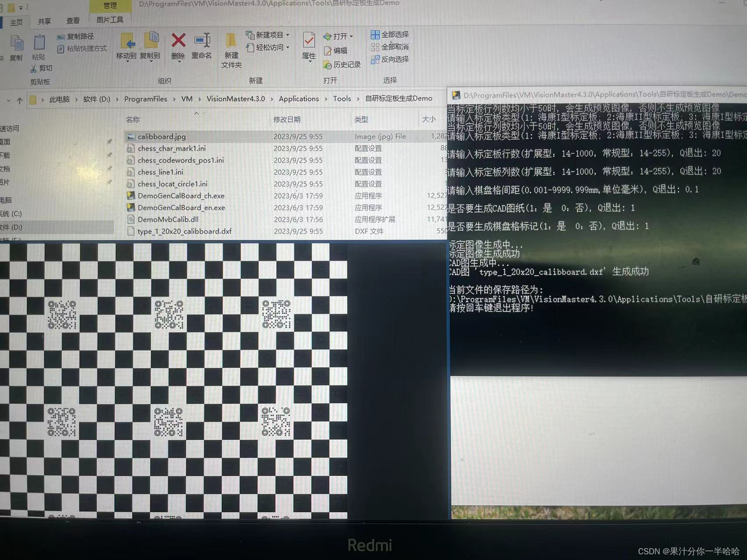This screenshot has height=560, width=747.
Task: Select the chess_char_mark1.ini file
Action: (172, 148)
